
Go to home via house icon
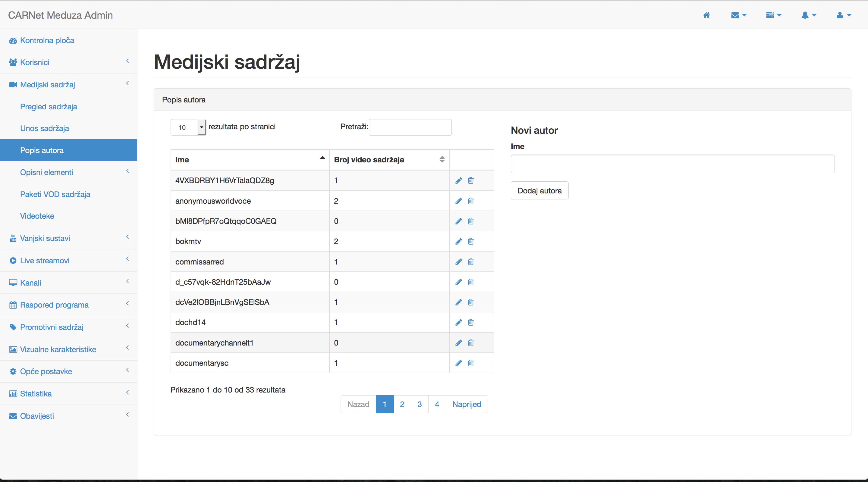pos(706,15)
